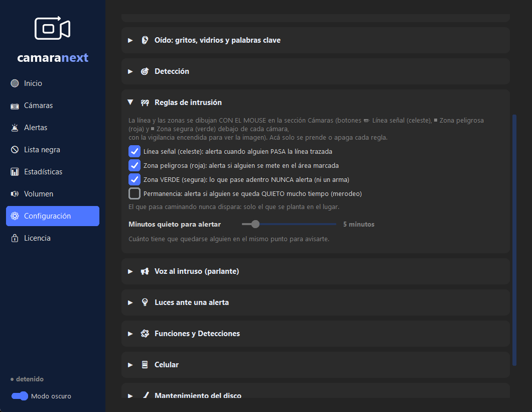The image size is (532, 412).
Task: Click the 'Mantenimiento del disco' heading
Action: pos(198,395)
